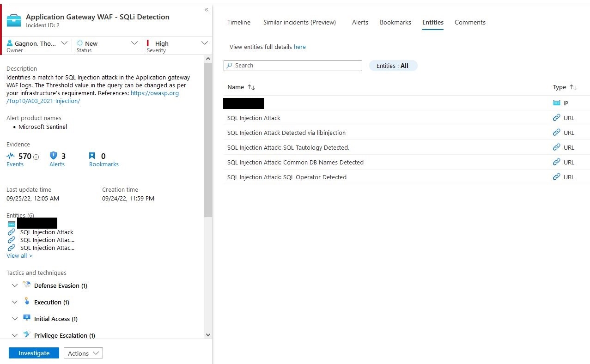Change Severity using the dropdown
Viewport: 590px width, 364px height.
coord(205,43)
